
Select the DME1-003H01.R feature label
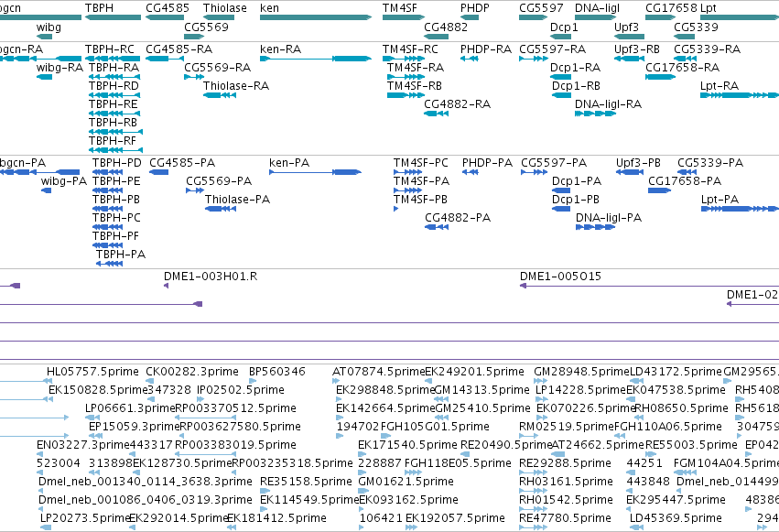click(211, 277)
